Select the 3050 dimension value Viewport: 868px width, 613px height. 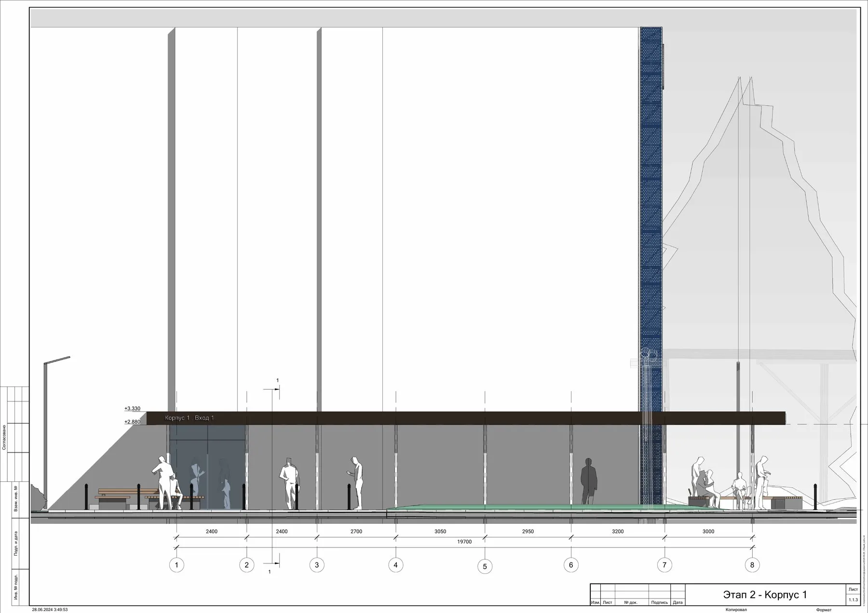pos(440,532)
